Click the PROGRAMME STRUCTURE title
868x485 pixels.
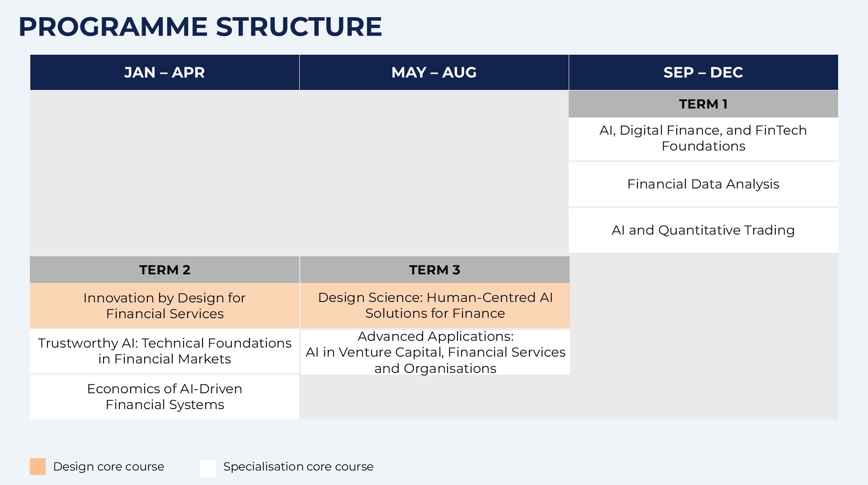[200, 27]
